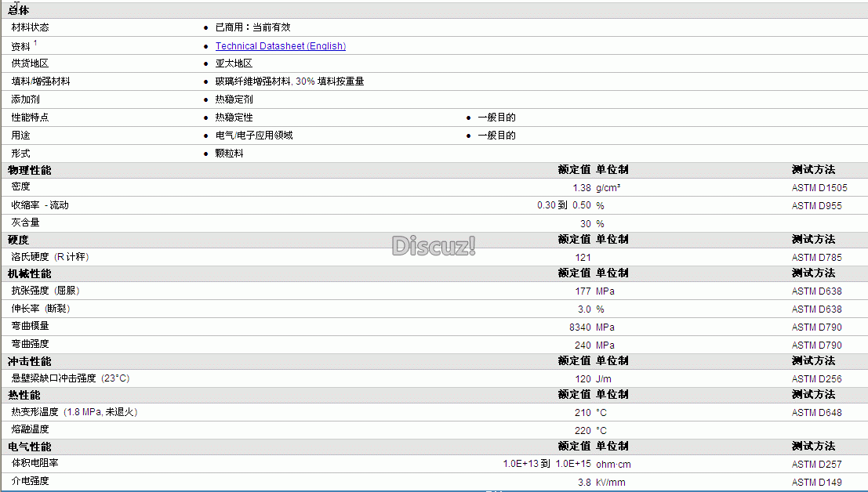The height and width of the screenshot is (492, 868).
Task: Click the 密度 row label
Action: point(20,186)
